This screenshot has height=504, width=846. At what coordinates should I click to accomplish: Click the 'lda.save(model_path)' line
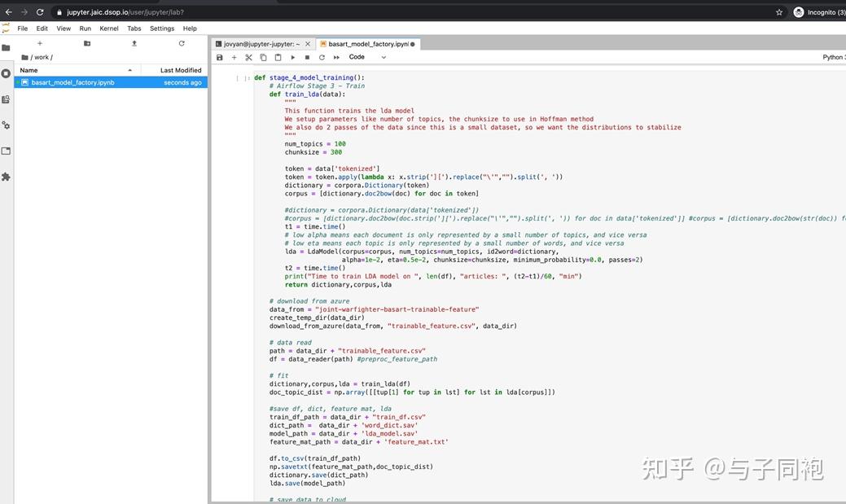(x=308, y=484)
